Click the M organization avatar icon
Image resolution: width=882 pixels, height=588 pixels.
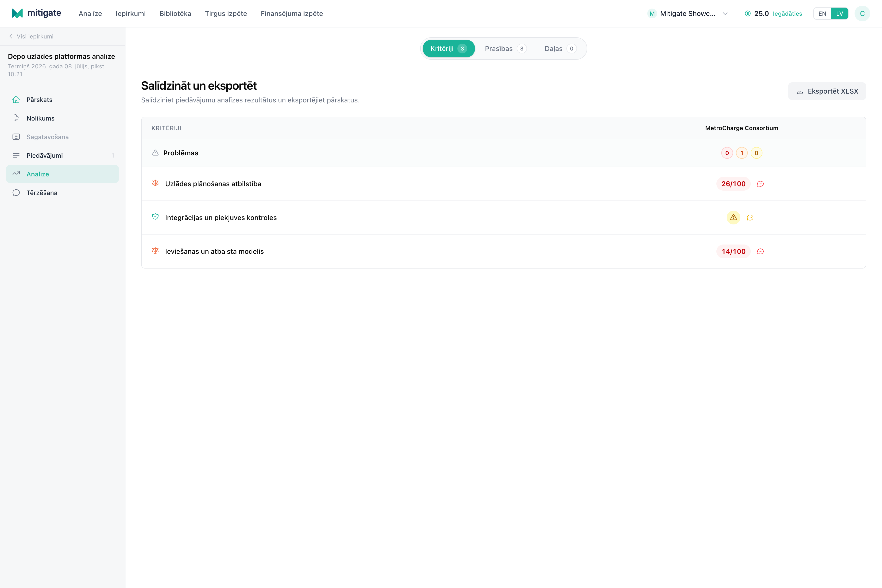coord(652,13)
